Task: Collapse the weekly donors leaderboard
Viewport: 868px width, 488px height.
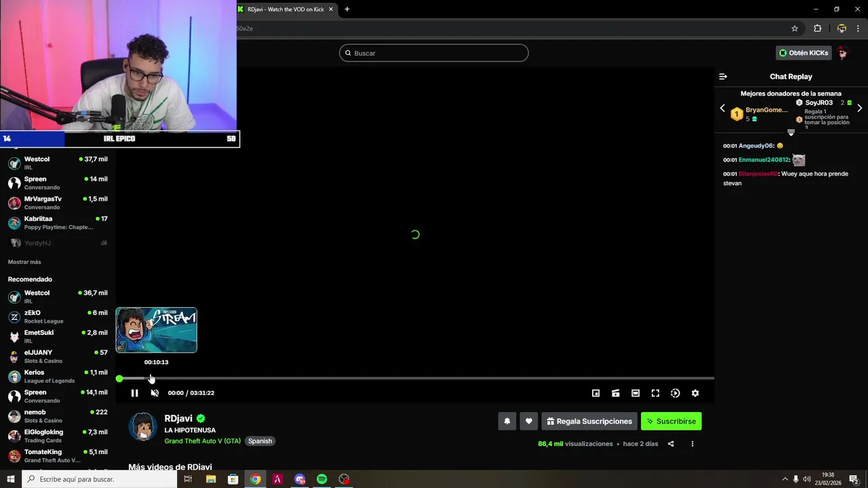Action: [791, 133]
